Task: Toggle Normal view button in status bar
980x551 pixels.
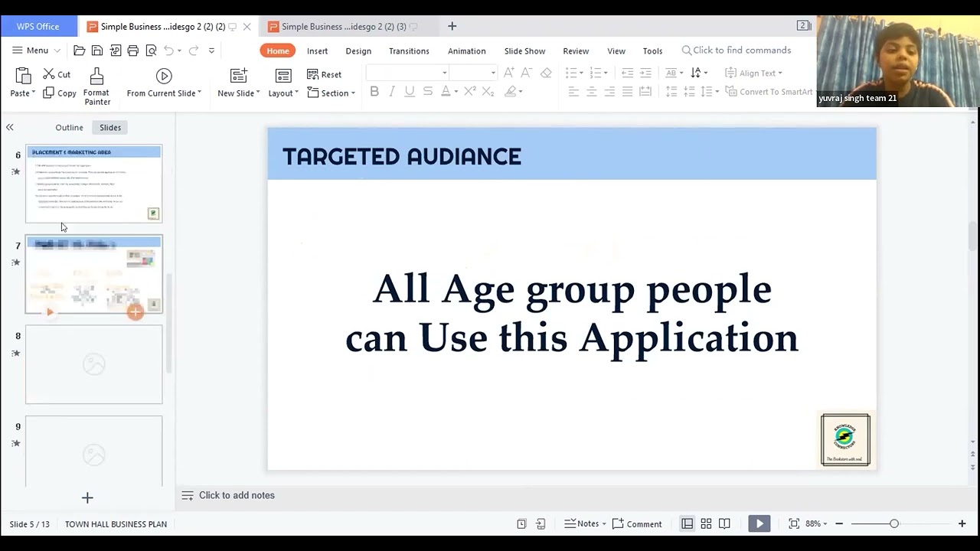Action: tap(688, 524)
